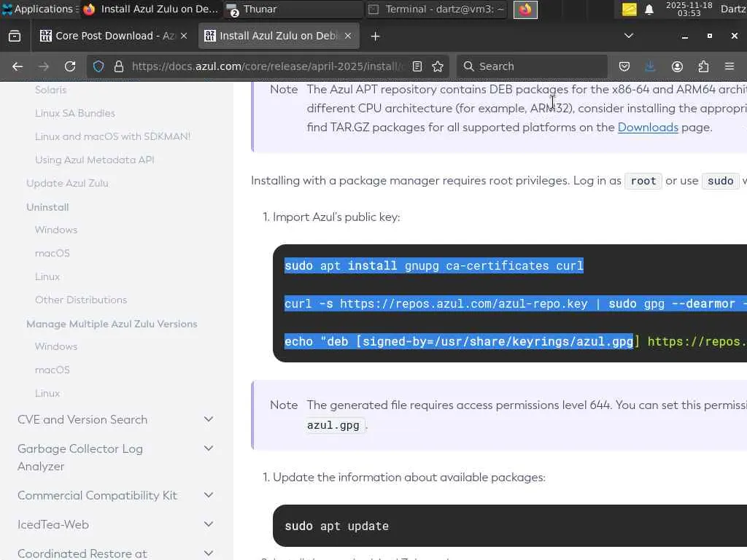Go back to the previous page
Screen dimensions: 747x560
(18, 66)
